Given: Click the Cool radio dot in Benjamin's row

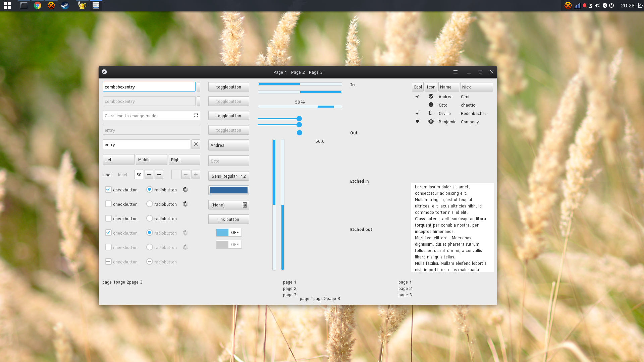Looking at the screenshot, I should pos(417,121).
